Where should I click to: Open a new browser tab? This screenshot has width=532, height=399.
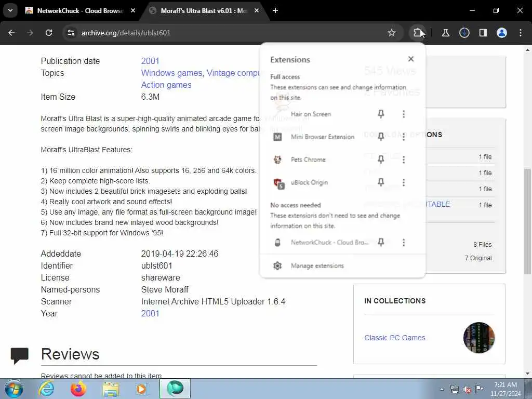pos(275,11)
